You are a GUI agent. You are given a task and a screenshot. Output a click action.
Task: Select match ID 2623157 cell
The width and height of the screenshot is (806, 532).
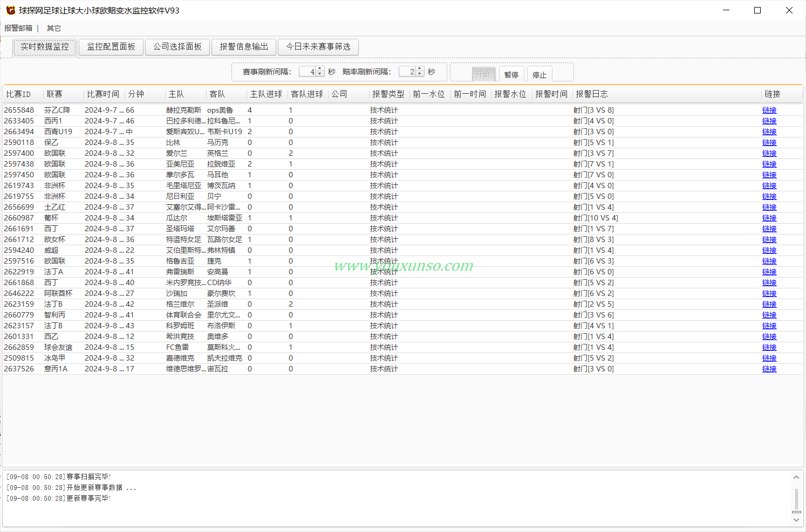pyautogui.click(x=19, y=326)
